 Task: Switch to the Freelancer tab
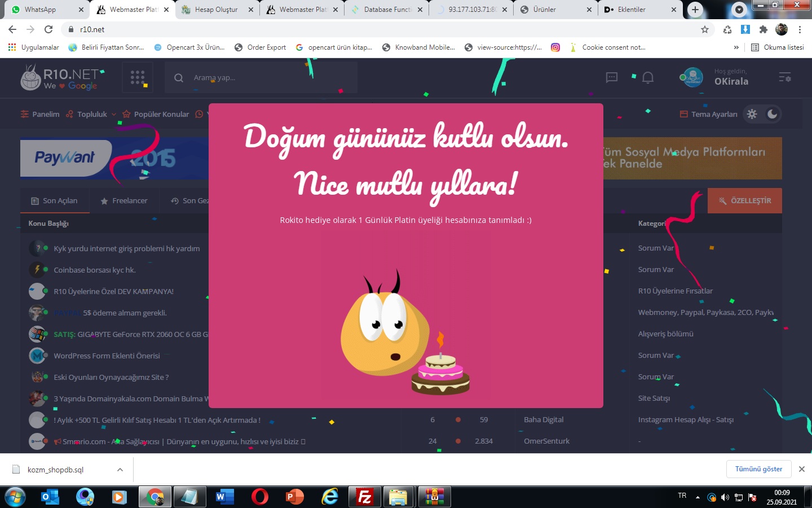click(123, 201)
